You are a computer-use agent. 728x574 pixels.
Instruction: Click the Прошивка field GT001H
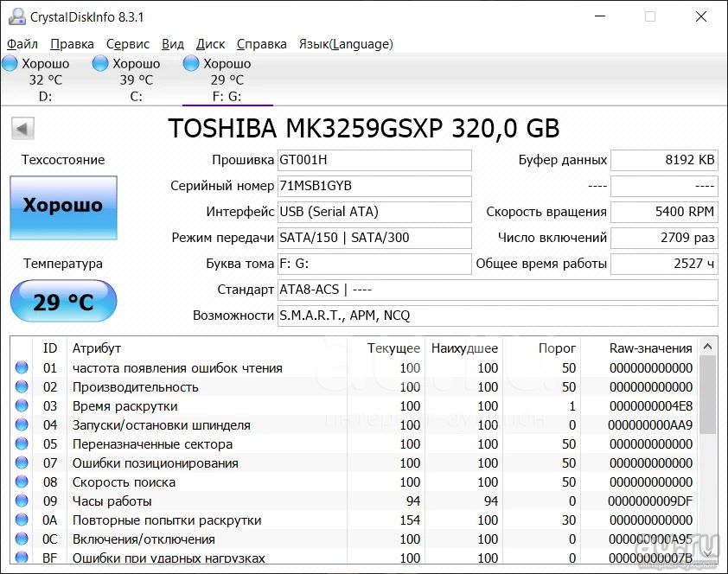[374, 160]
